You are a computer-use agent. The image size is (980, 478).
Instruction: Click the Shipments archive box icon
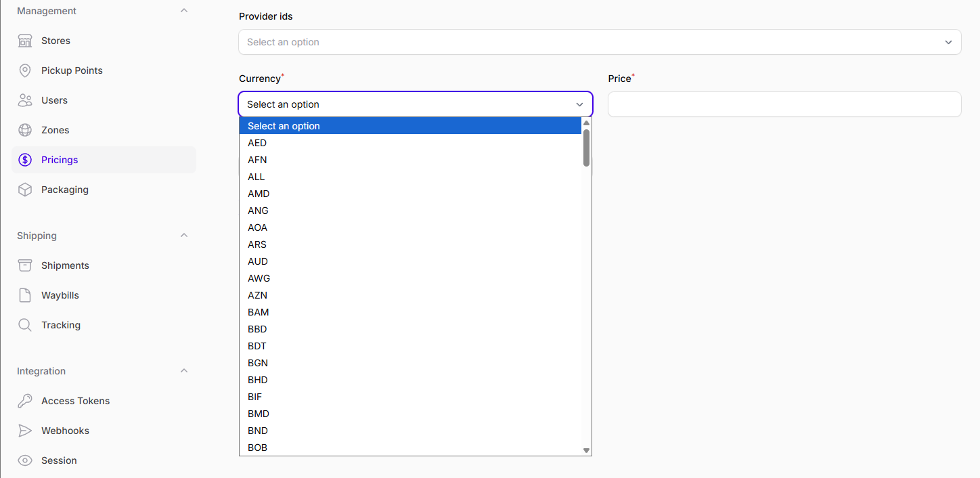[25, 265]
